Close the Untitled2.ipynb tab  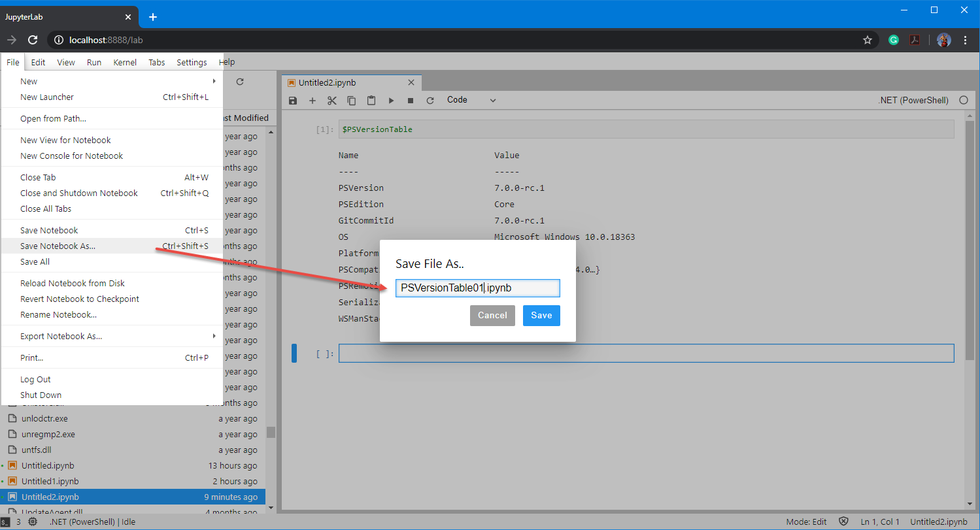point(411,83)
